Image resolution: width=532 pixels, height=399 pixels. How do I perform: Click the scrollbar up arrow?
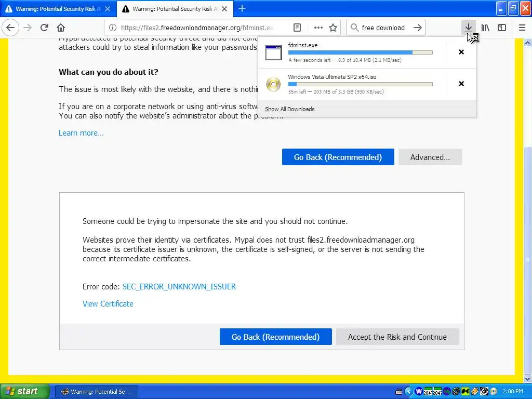pyautogui.click(x=528, y=43)
